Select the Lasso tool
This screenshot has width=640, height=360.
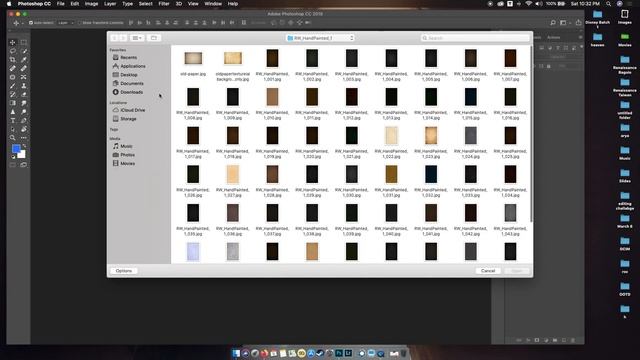(13, 51)
